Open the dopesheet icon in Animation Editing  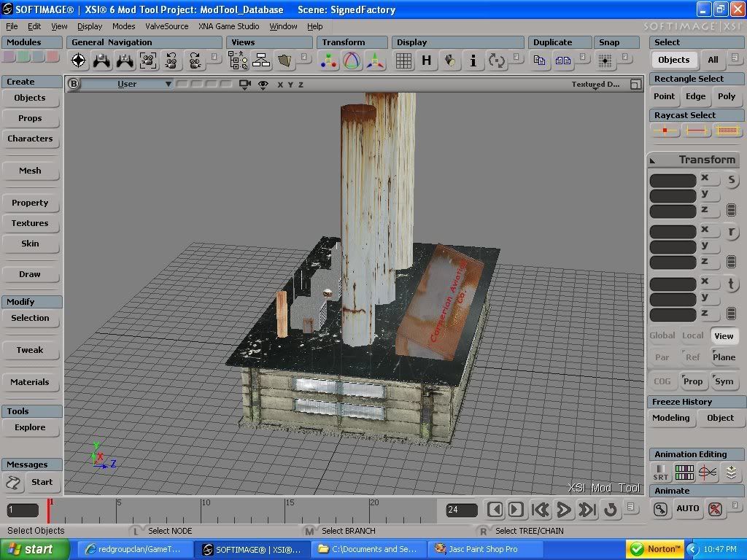tap(684, 472)
